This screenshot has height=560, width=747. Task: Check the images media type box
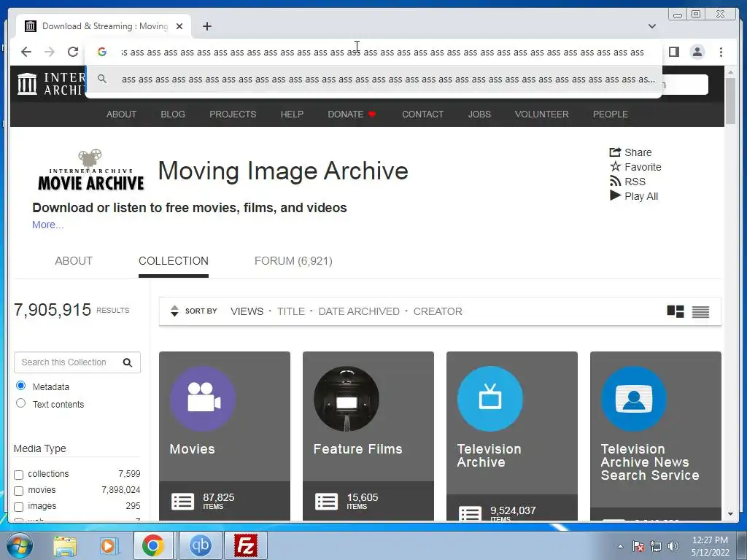18,507
